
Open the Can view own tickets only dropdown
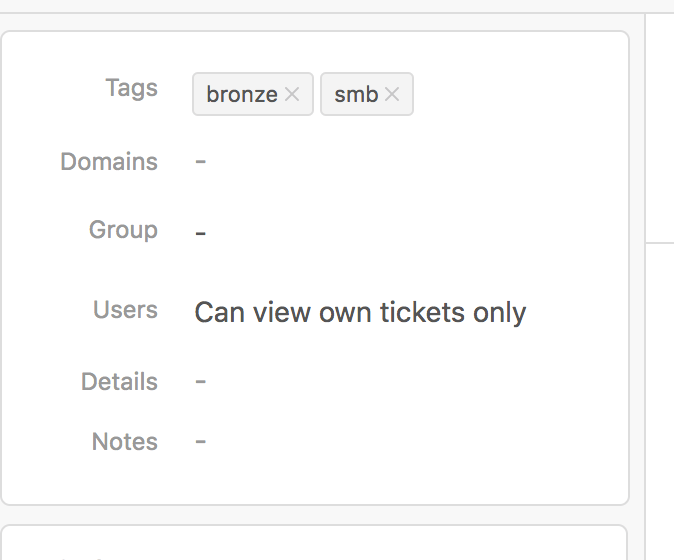[360, 312]
